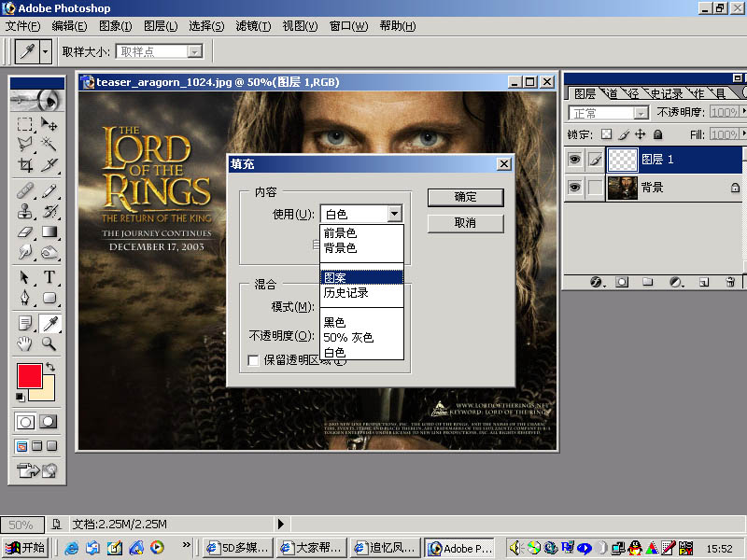Select the Magic Wand tool
Viewport: 747px width, 560px height.
tap(49, 144)
